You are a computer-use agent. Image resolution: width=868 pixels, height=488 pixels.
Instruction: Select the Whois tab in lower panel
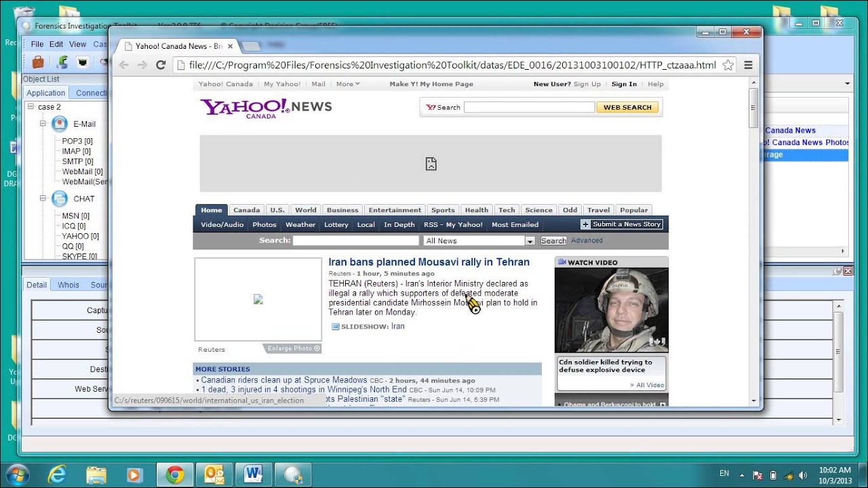pos(68,285)
